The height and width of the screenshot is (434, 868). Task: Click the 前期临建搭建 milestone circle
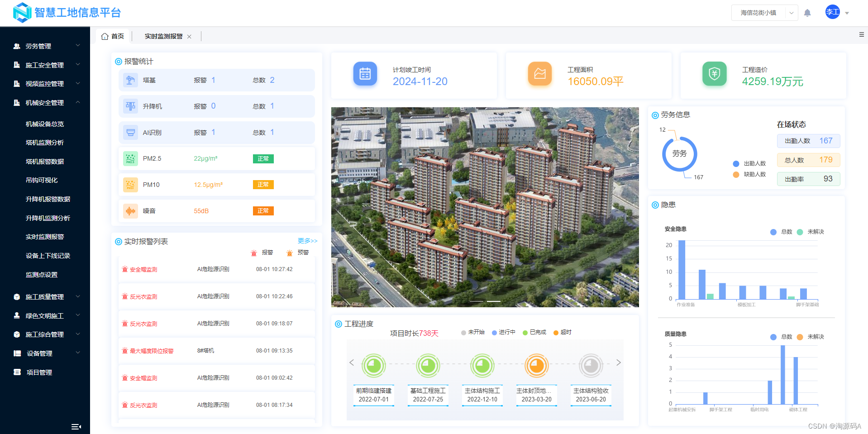click(374, 365)
